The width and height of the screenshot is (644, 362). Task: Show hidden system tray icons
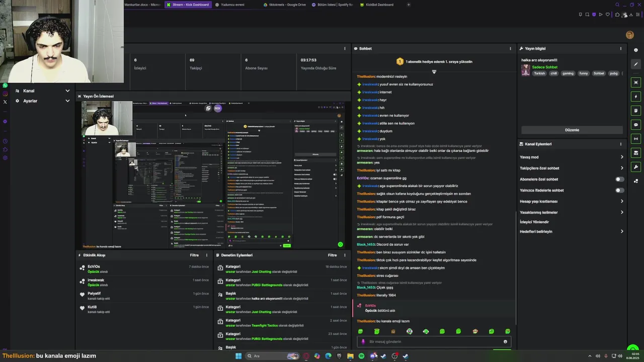point(590,356)
